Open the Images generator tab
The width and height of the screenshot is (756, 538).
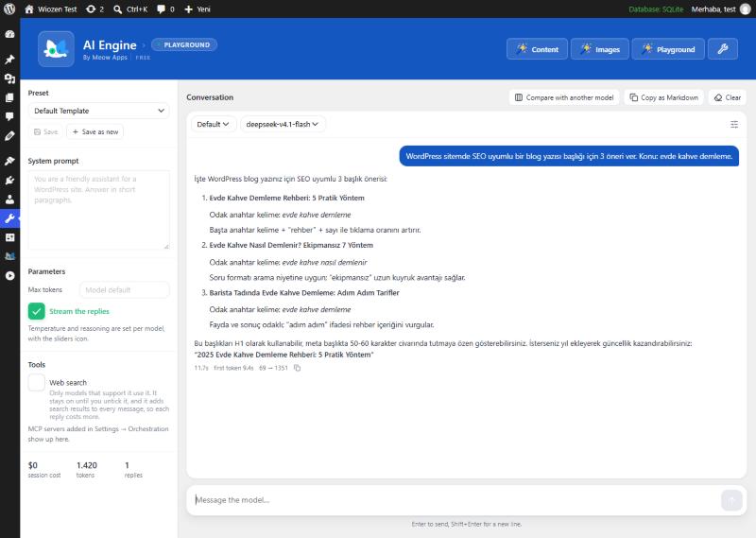[600, 49]
